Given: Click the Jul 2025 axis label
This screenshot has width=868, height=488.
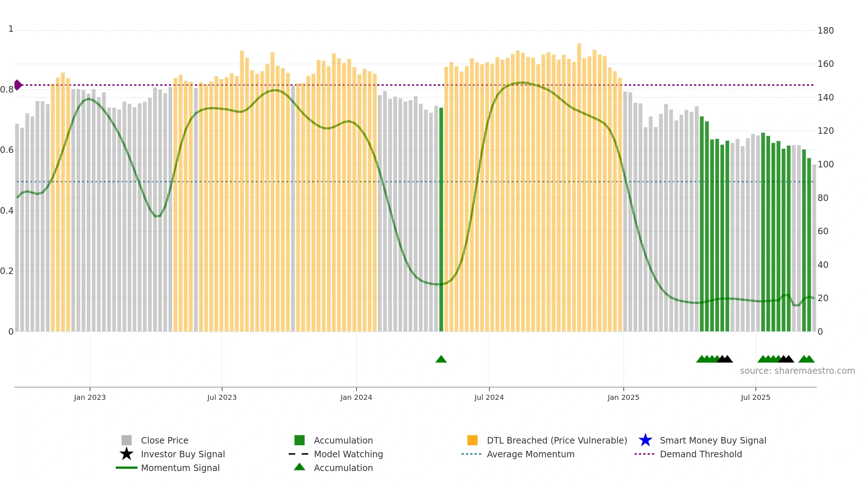Looking at the screenshot, I should [756, 398].
